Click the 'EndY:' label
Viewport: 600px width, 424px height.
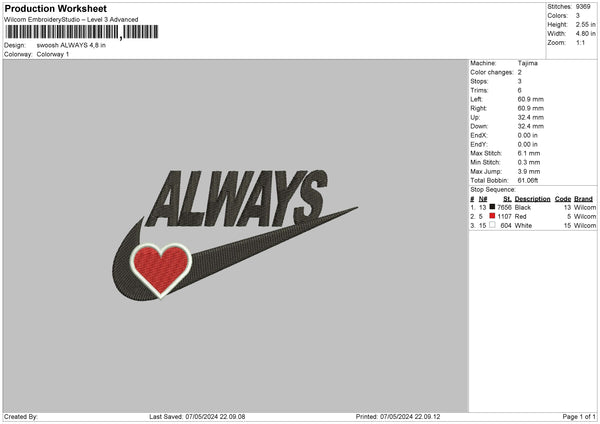pos(479,145)
